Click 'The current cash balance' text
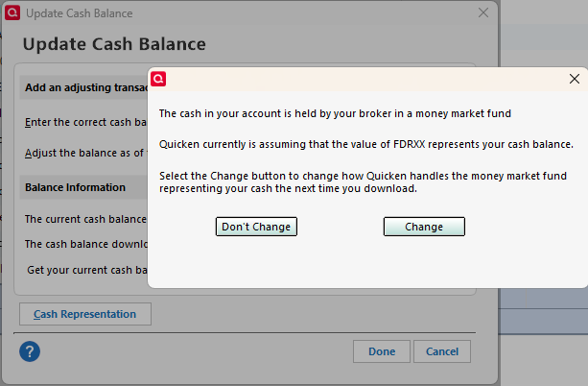588x386 pixels. [x=85, y=219]
